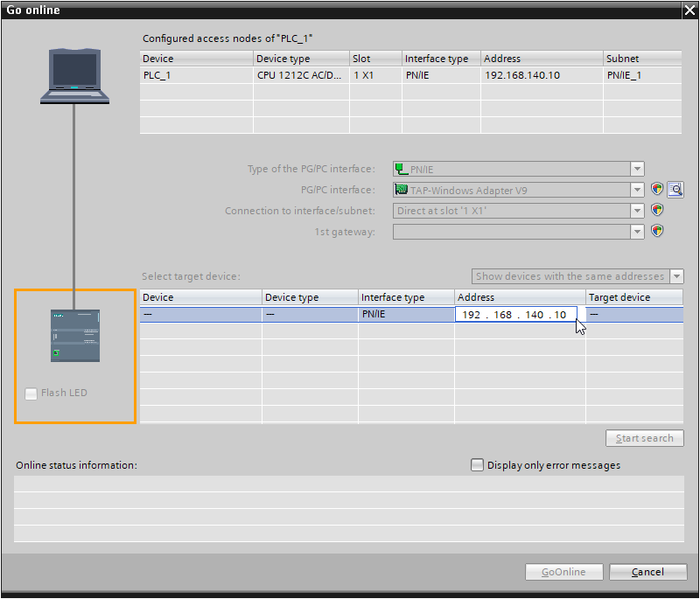700x599 pixels.
Task: Click the PLC device image in orange frame
Action: [x=75, y=336]
